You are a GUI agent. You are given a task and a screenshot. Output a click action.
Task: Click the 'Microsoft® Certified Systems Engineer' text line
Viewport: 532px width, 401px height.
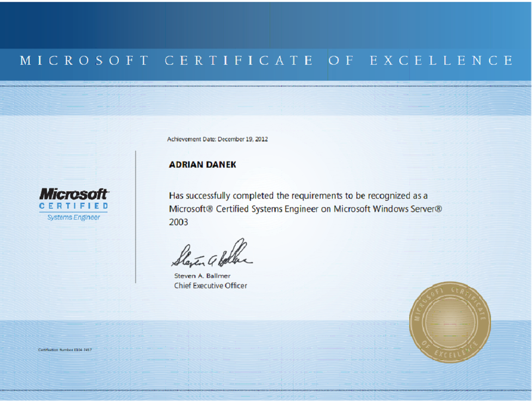click(x=244, y=209)
